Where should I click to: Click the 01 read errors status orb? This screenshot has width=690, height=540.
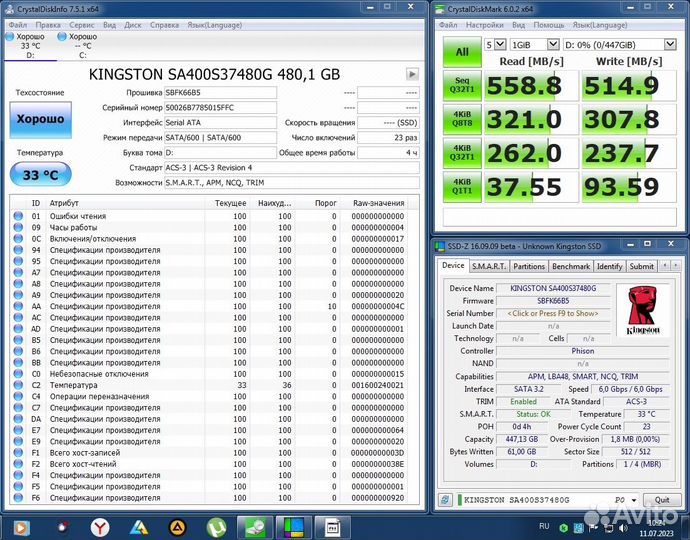[x=18, y=216]
